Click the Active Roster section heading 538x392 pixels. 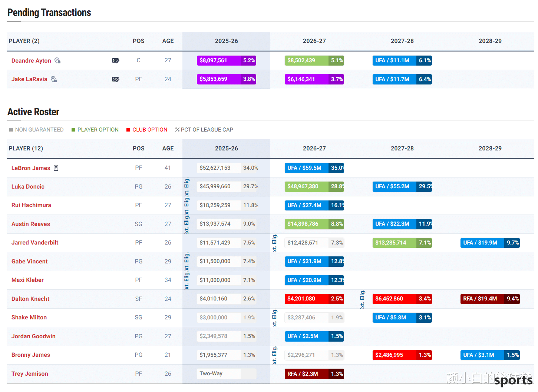click(33, 112)
